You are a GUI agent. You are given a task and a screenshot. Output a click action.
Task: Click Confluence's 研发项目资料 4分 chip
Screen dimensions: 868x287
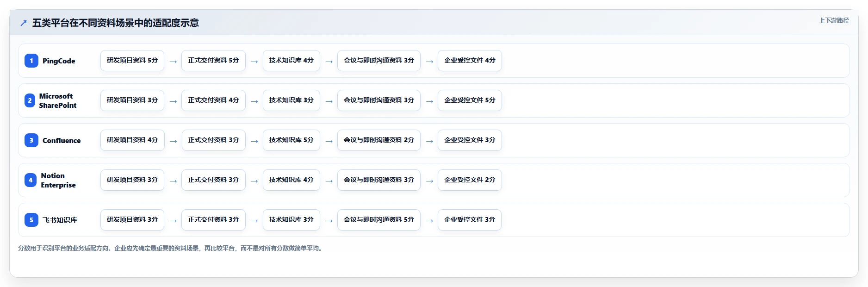pos(132,140)
